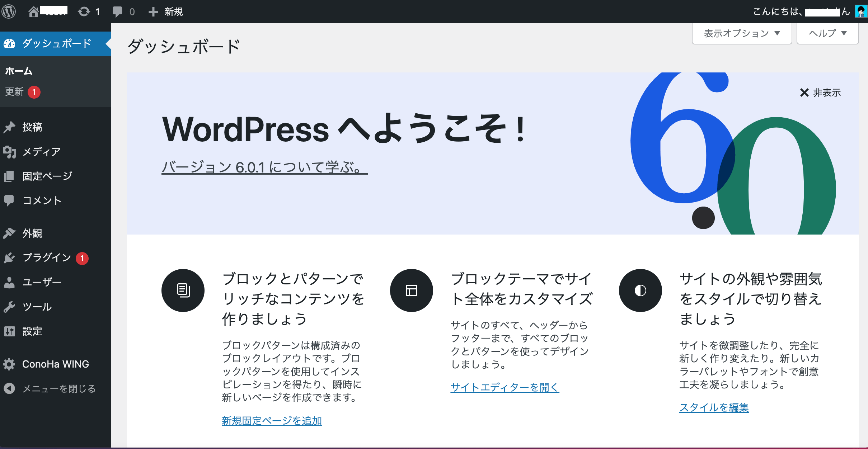Go to the ホーム submenu item
Viewport: 868px width, 449px height.
pyautogui.click(x=19, y=71)
